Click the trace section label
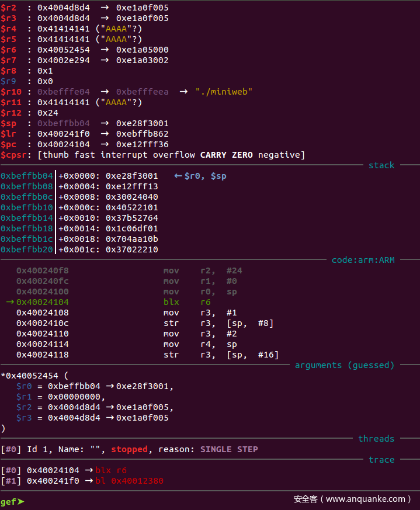 click(x=381, y=460)
